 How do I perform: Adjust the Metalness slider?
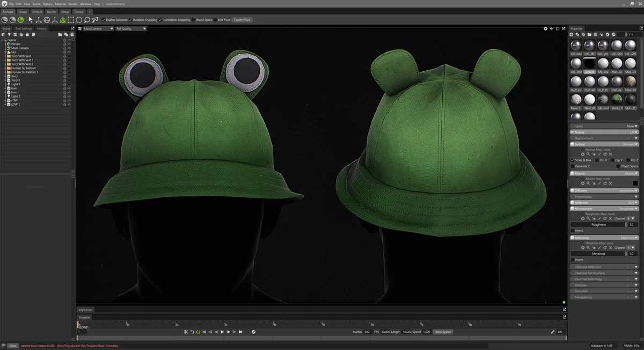598,254
